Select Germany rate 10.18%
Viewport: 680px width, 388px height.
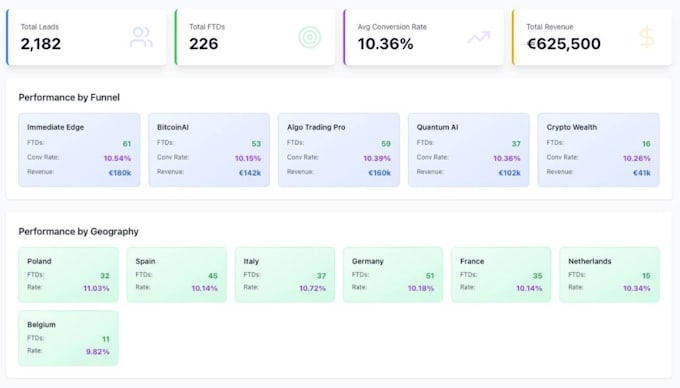point(421,288)
